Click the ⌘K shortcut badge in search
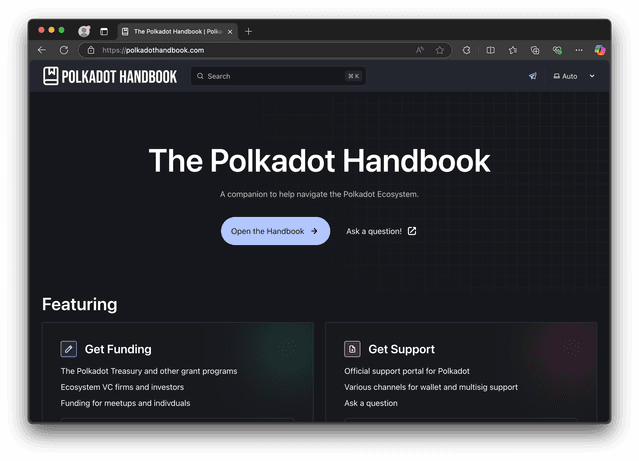Image resolution: width=639 pixels, height=461 pixels. [353, 76]
